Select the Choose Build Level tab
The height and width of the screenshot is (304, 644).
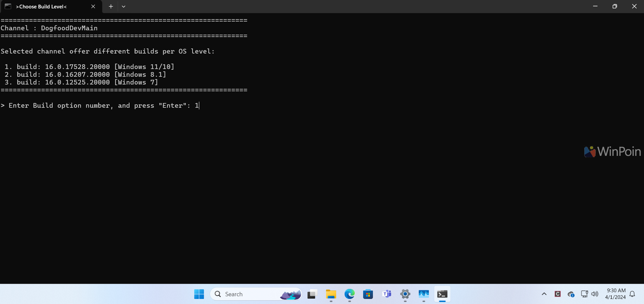[x=51, y=6]
